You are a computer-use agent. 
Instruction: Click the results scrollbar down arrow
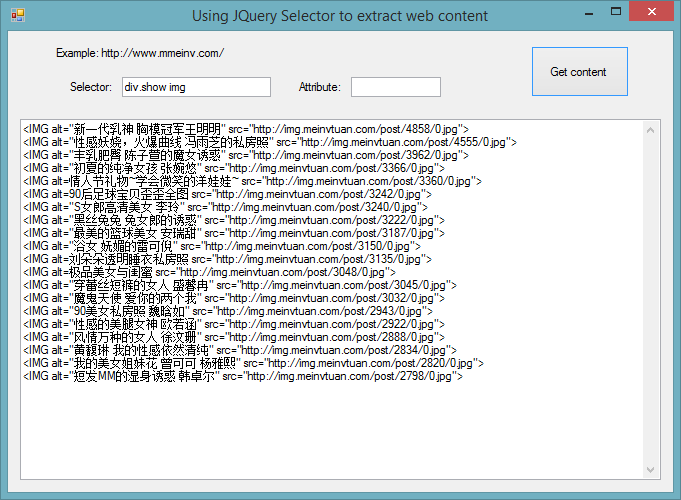coord(651,469)
